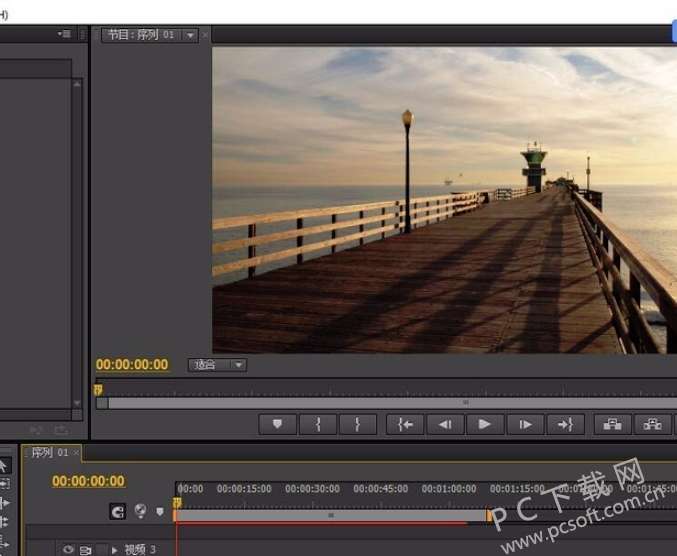The height and width of the screenshot is (556, 677).
Task: Click the Lift button
Action: [x=613, y=424]
